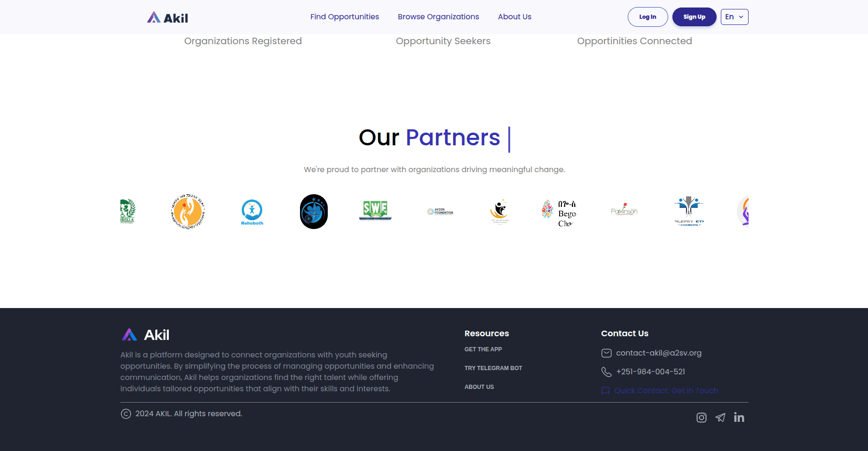Select the orange circular hands partner logo
The height and width of the screenshot is (451, 868).
click(188, 211)
